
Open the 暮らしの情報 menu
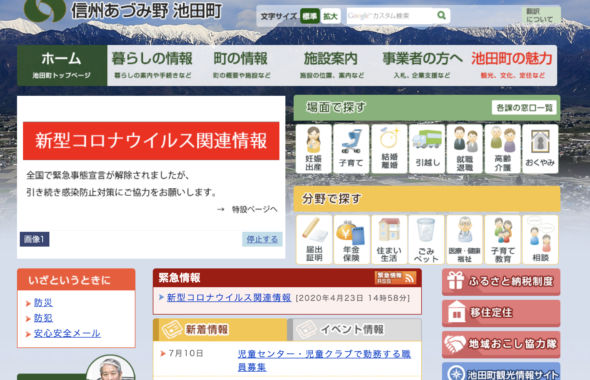(x=152, y=65)
